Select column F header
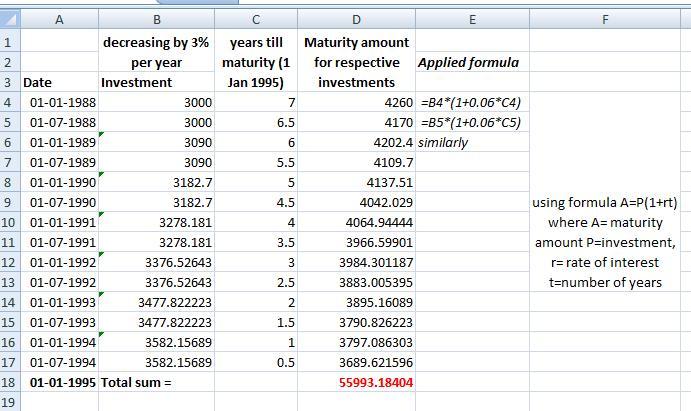This screenshot has height=411, width=691. (x=605, y=20)
